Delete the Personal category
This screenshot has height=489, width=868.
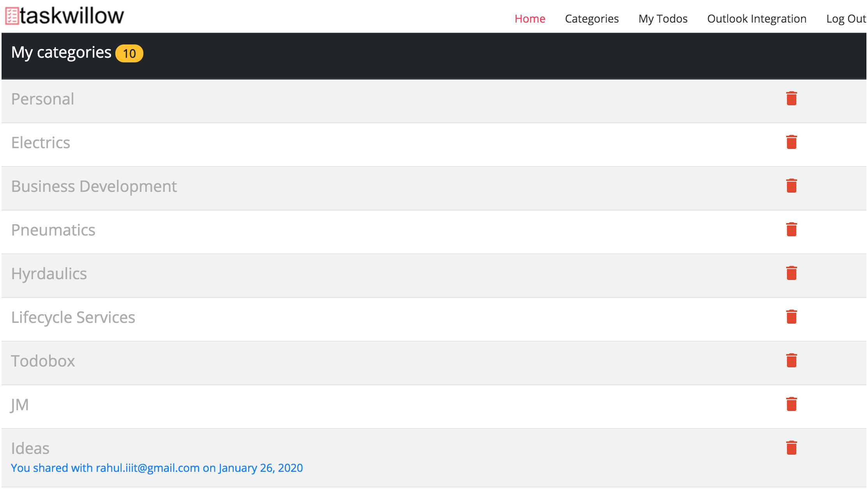point(791,98)
